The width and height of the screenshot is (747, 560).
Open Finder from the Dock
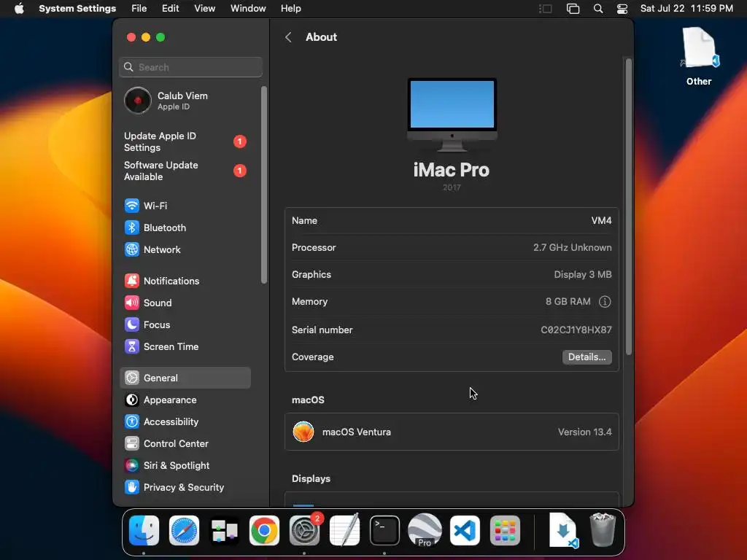[144, 531]
